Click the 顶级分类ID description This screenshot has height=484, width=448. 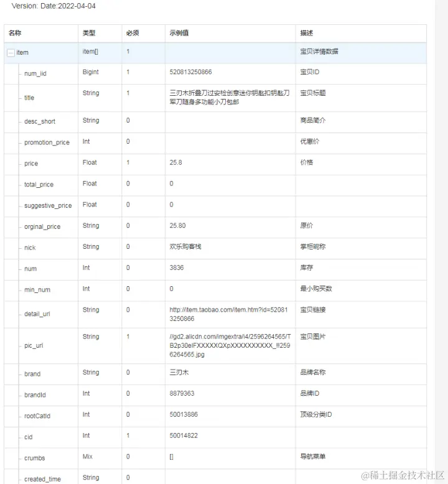click(316, 414)
